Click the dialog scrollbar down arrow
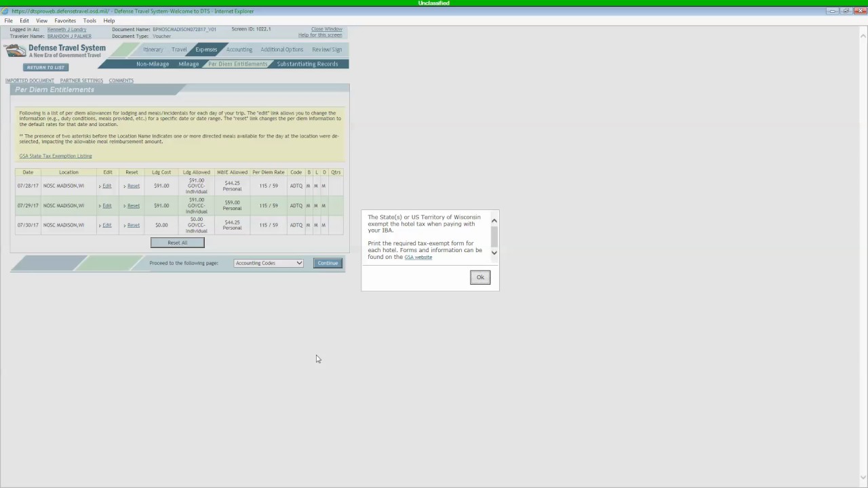The width and height of the screenshot is (868, 488). coord(494,253)
